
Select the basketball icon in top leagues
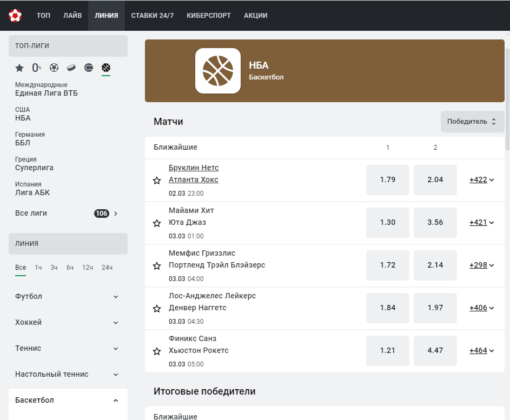pos(106,68)
